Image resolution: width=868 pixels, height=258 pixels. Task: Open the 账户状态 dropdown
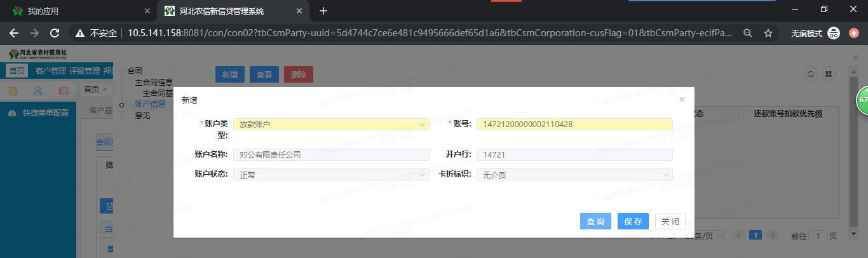[331, 175]
